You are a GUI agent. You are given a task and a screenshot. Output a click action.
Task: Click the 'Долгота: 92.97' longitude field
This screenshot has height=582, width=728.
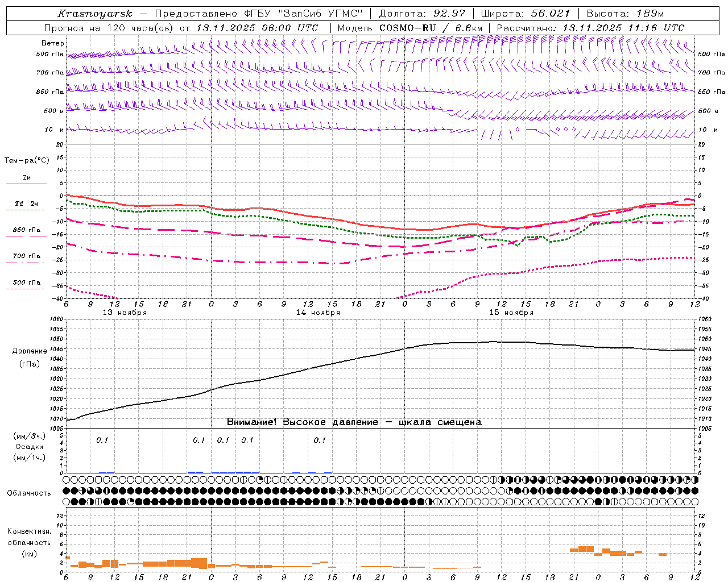[x=422, y=14]
